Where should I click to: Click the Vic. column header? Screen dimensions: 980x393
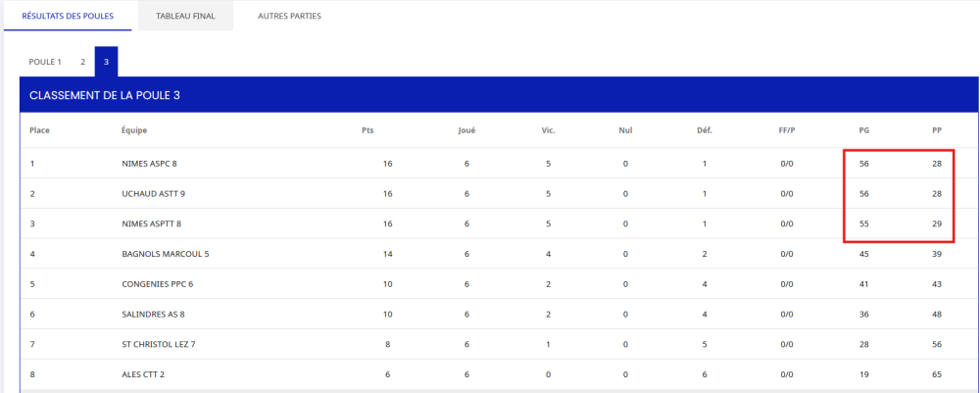click(549, 130)
